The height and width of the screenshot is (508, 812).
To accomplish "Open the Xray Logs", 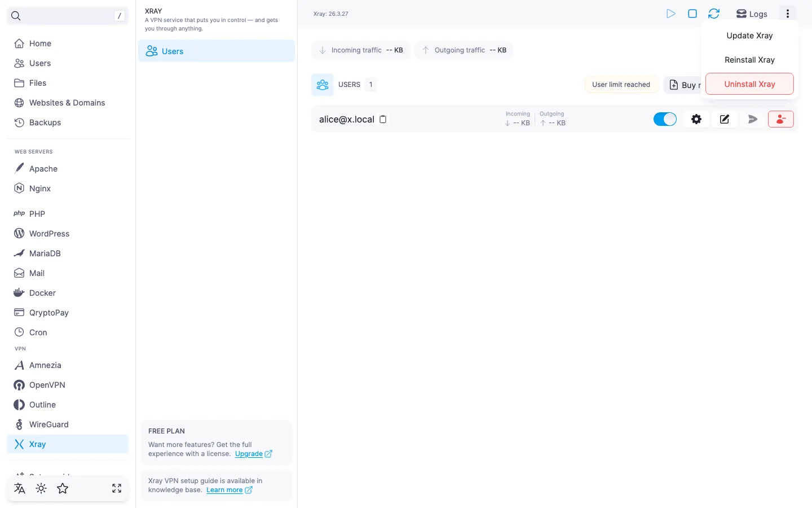I will point(752,14).
